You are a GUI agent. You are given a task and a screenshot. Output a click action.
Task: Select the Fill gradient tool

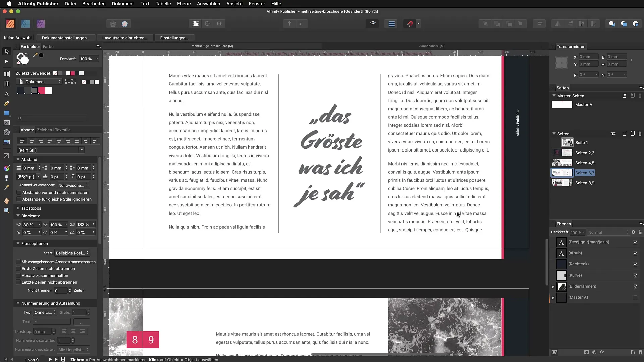tap(7, 168)
